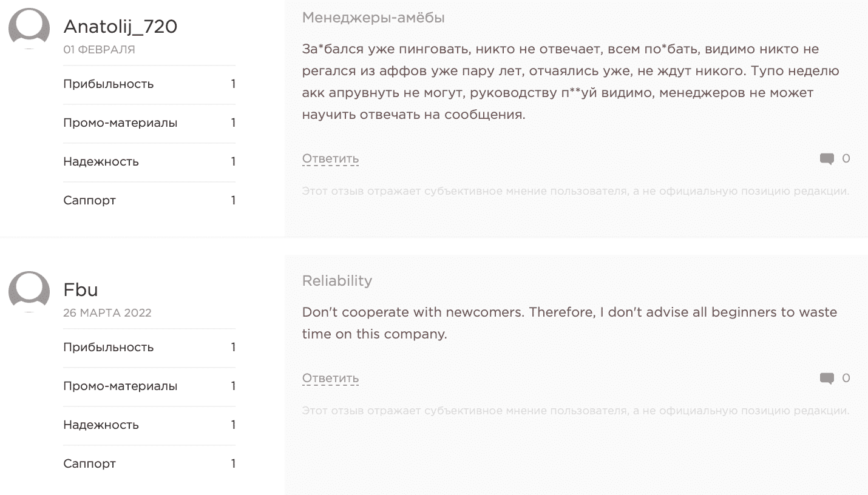The width and height of the screenshot is (868, 495).
Task: Open the Fbu username profile
Action: point(81,290)
